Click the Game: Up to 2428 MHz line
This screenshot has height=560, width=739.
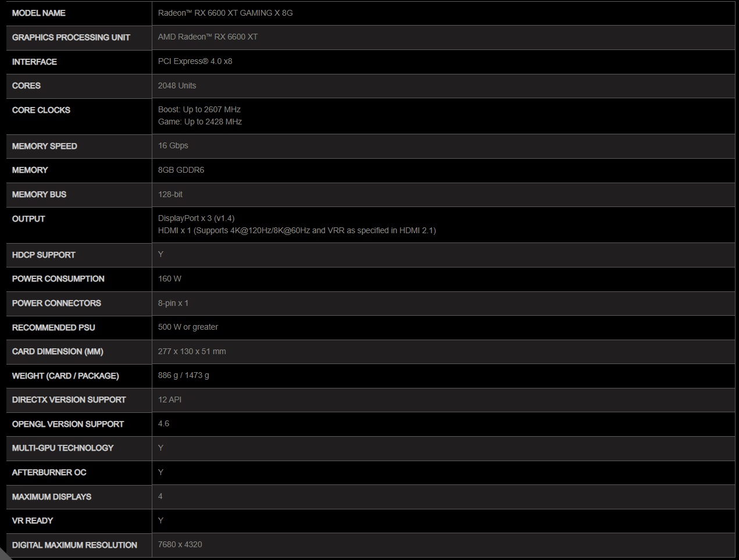[x=199, y=122]
